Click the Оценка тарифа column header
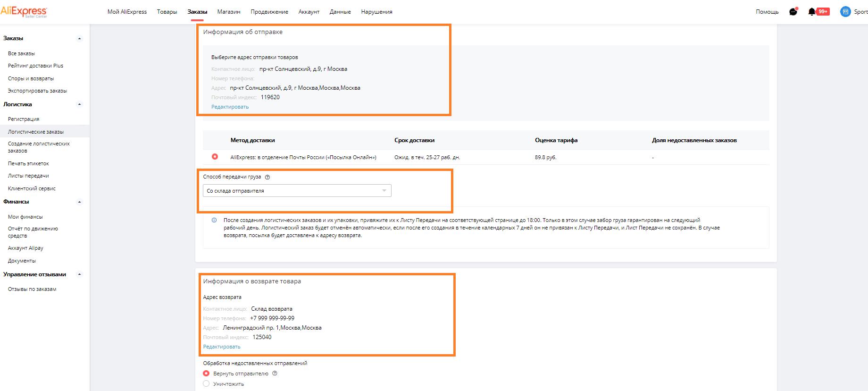Viewport: 868px width, 391px height. point(556,140)
